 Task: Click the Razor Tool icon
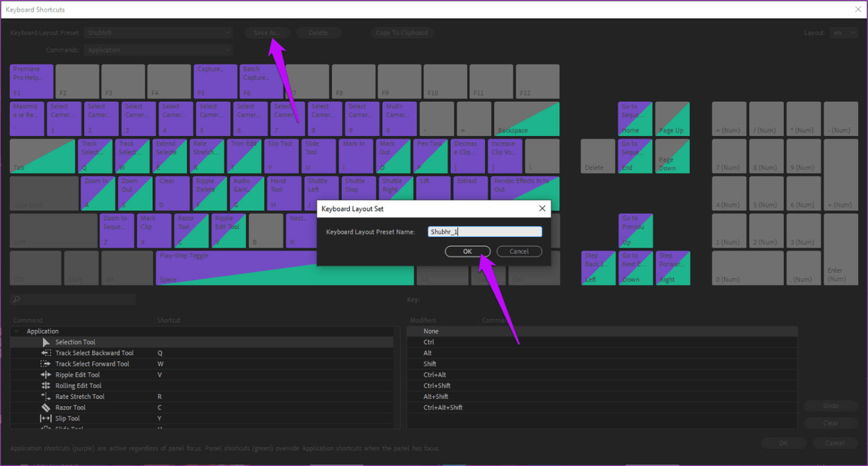(46, 407)
